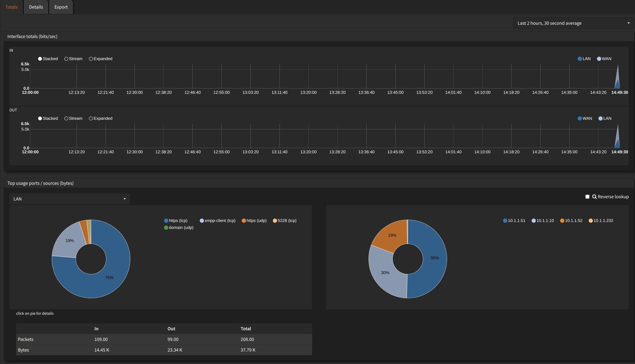The width and height of the screenshot is (635, 364).
Task: Click the domain (udp) legend color dot
Action: tap(166, 227)
